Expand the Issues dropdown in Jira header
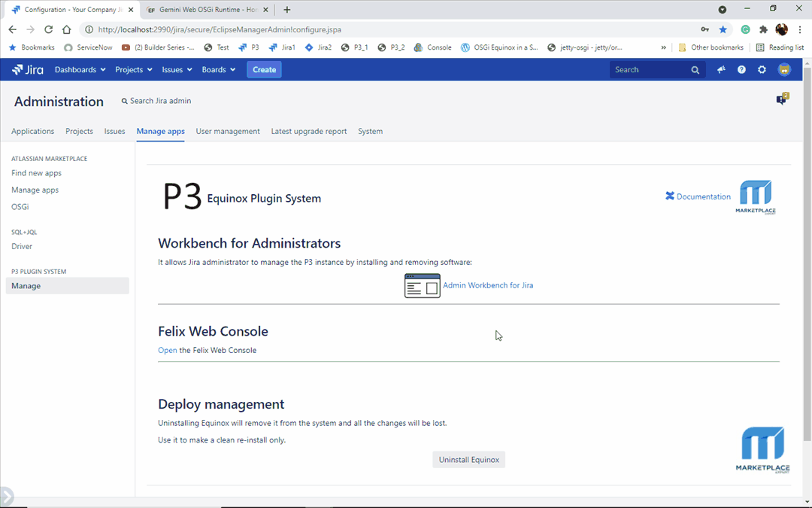The width and height of the screenshot is (812, 508). (177, 69)
